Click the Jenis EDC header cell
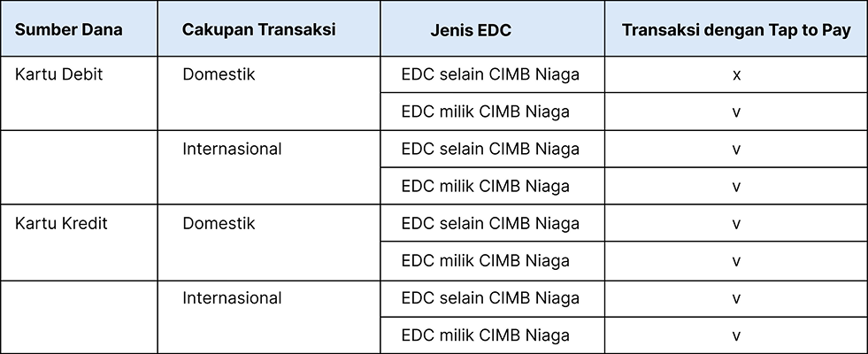This screenshot has height=354, width=868. 471,30
